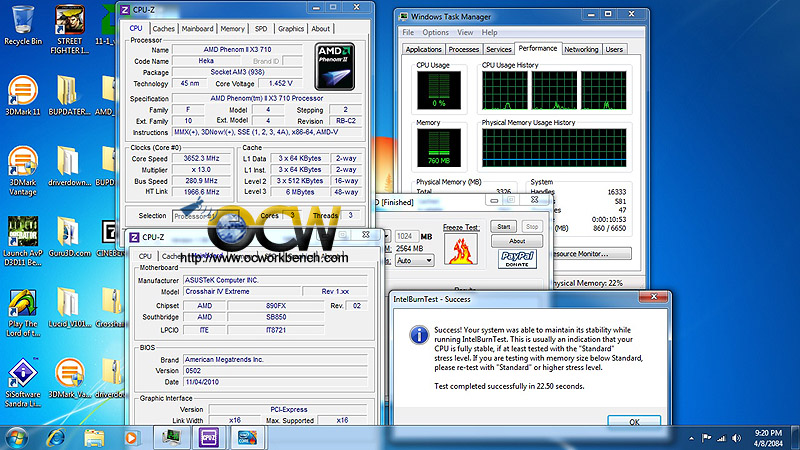
Task: Switch to Applications tab in Task Manager
Action: point(423,49)
